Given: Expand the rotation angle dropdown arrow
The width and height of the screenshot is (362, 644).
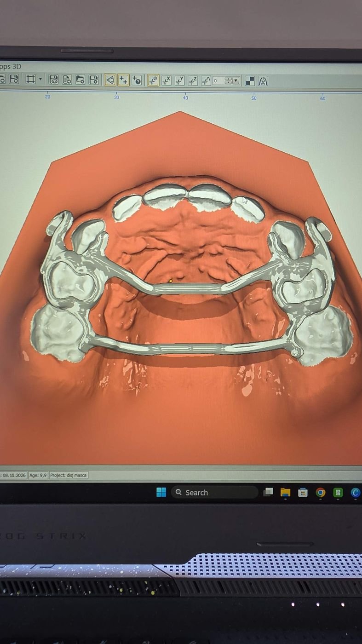Looking at the screenshot, I should pyautogui.click(x=236, y=81).
